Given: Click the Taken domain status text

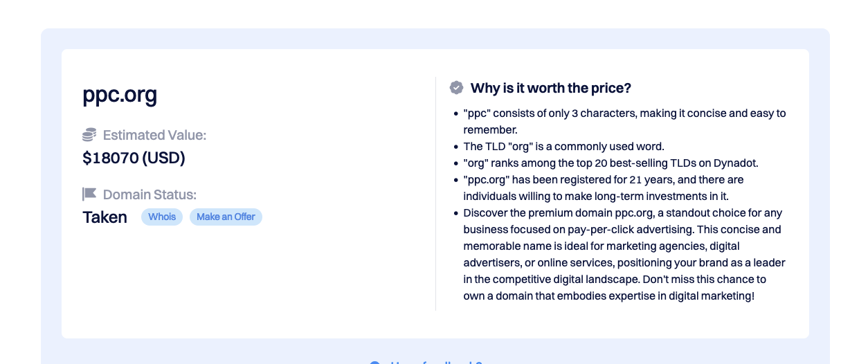Looking at the screenshot, I should pos(105,217).
